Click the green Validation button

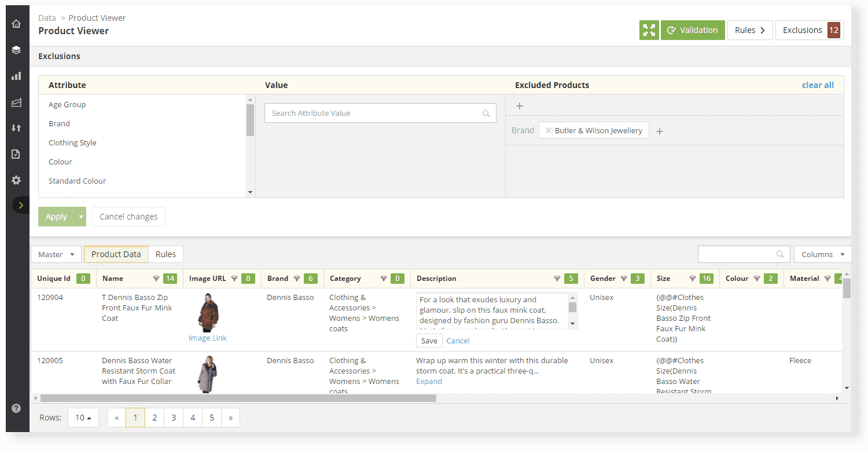tap(693, 30)
